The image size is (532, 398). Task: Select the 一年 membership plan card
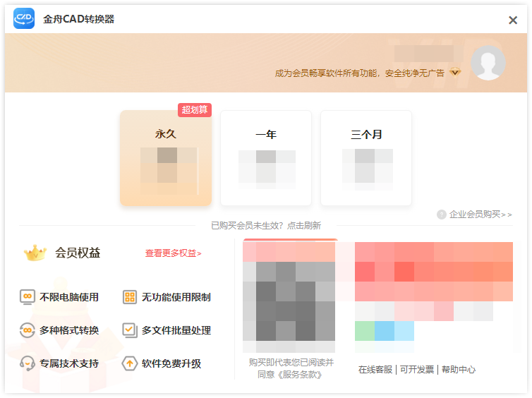pyautogui.click(x=266, y=158)
